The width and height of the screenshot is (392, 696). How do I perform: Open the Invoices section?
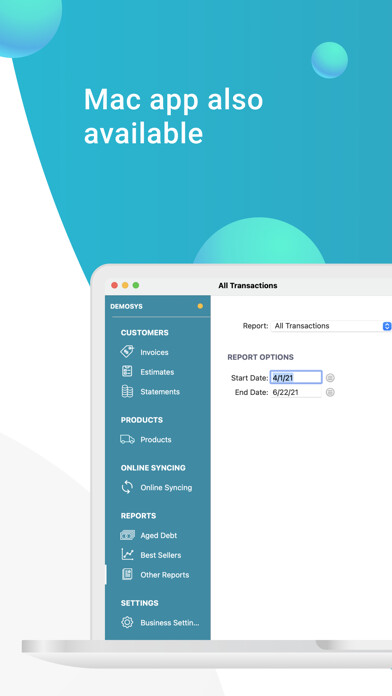(154, 352)
